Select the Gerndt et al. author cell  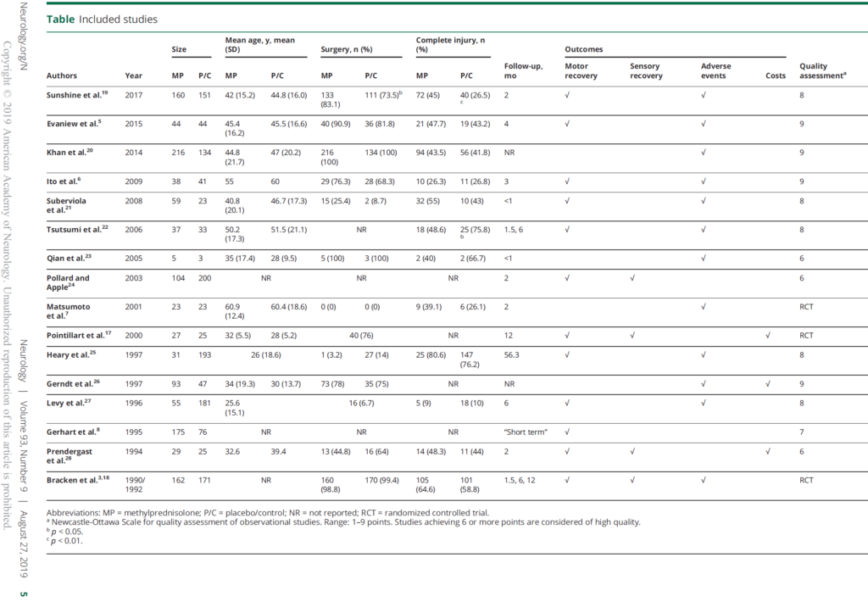pos(73,383)
